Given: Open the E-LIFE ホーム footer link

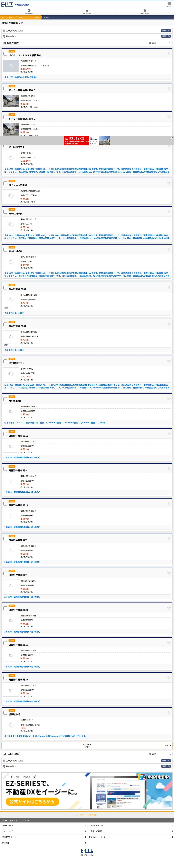Looking at the screenshot, I should (43, 825).
